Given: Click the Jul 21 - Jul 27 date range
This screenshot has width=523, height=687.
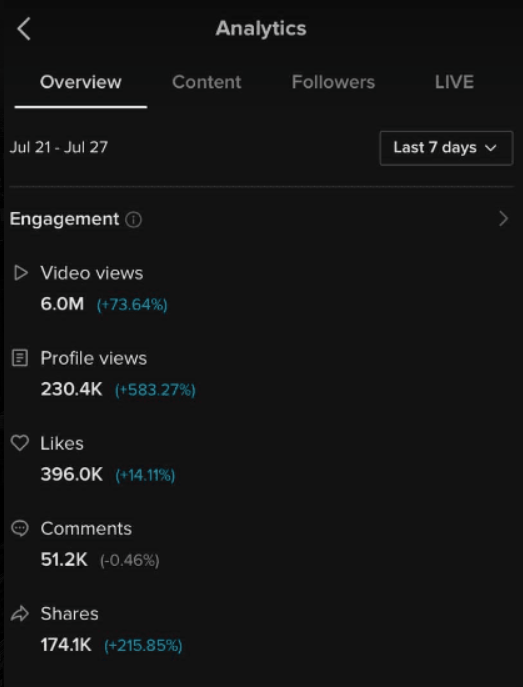Looking at the screenshot, I should [59, 147].
